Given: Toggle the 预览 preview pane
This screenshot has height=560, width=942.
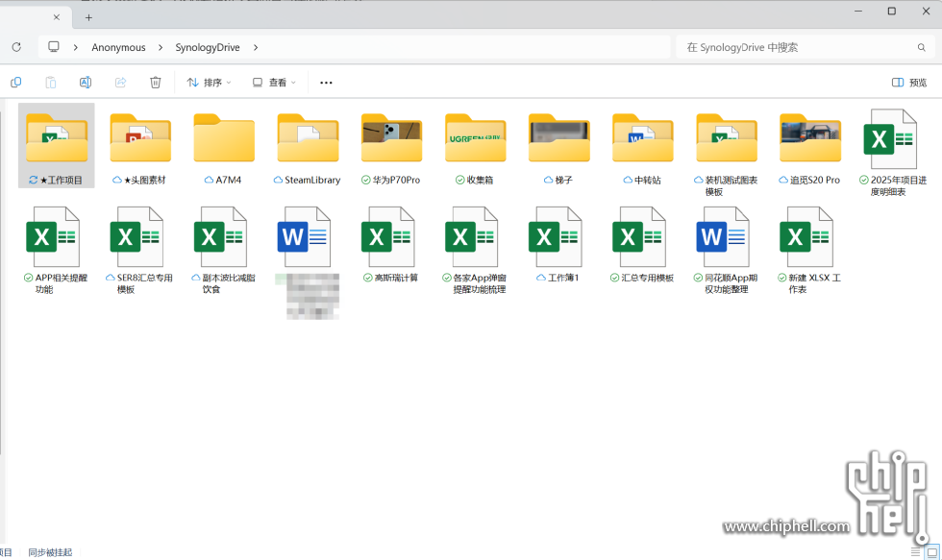Looking at the screenshot, I should tap(909, 83).
